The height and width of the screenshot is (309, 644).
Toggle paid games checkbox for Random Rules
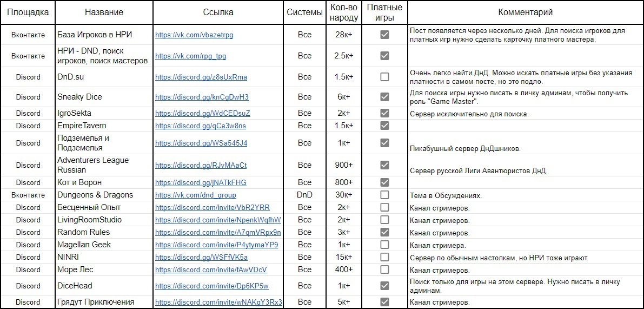coord(384,232)
